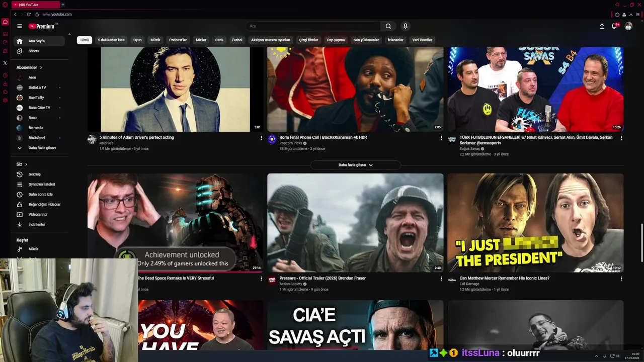
Task: Select the Müzik filter chip
Action: (155, 40)
